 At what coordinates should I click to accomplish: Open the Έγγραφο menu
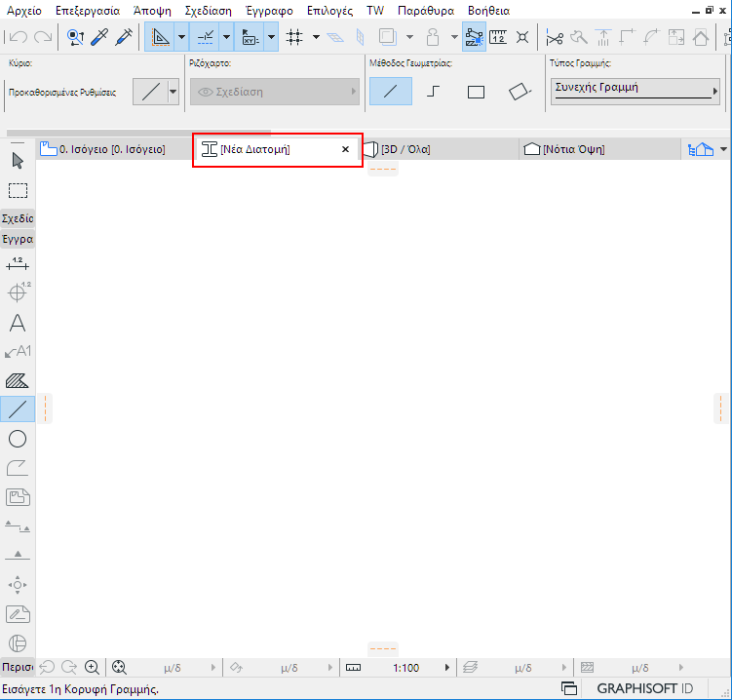[269, 11]
